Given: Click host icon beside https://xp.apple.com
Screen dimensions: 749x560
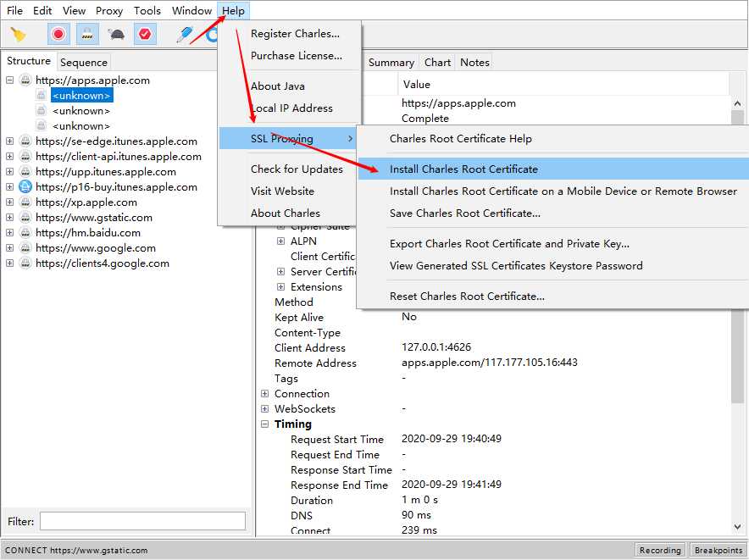Looking at the screenshot, I should point(25,202).
